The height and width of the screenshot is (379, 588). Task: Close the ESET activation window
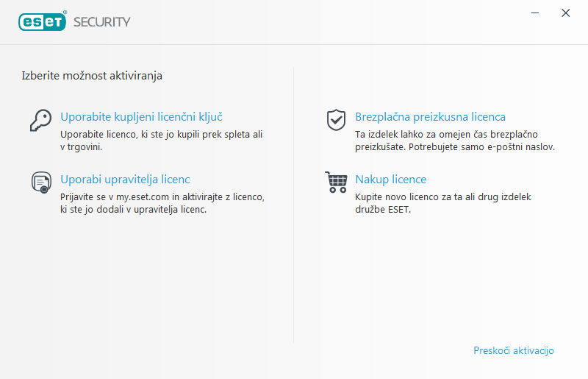(565, 13)
